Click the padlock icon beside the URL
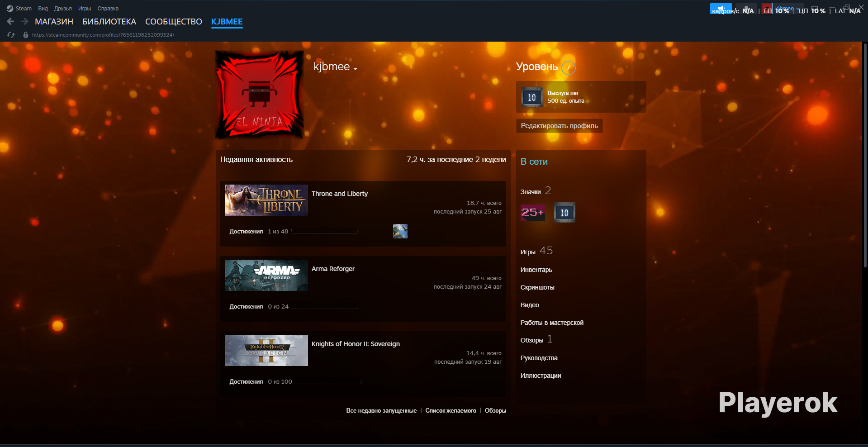The height and width of the screenshot is (447, 868). 26,35
